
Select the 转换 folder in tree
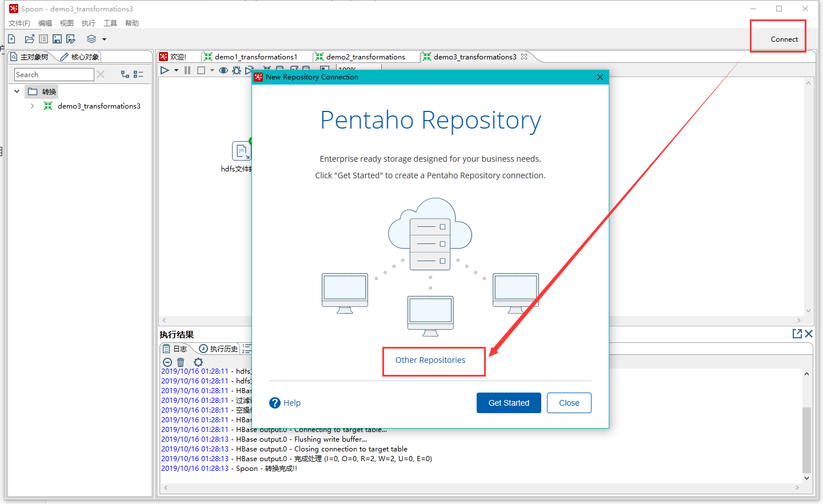[x=42, y=92]
